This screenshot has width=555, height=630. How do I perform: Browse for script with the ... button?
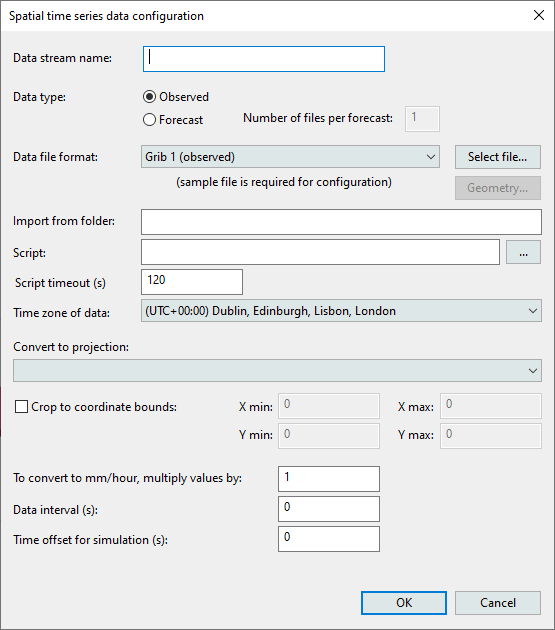523,252
